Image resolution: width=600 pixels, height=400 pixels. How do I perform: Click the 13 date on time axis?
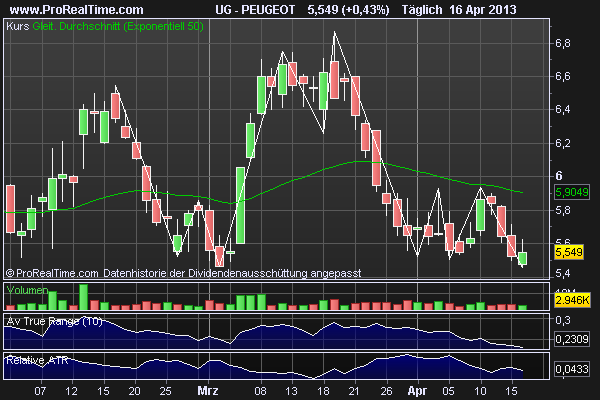[292, 391]
